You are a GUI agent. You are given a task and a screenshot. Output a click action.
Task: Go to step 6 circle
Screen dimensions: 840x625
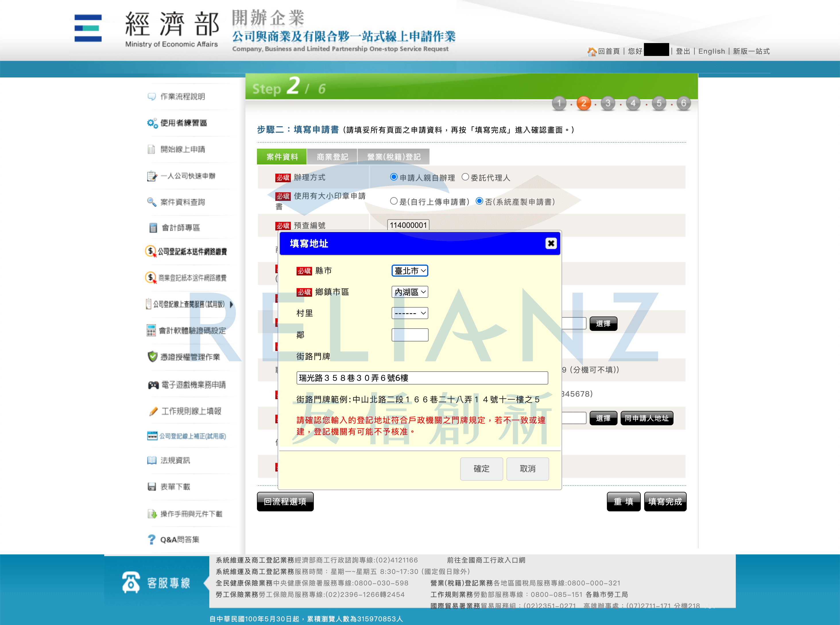coord(683,103)
